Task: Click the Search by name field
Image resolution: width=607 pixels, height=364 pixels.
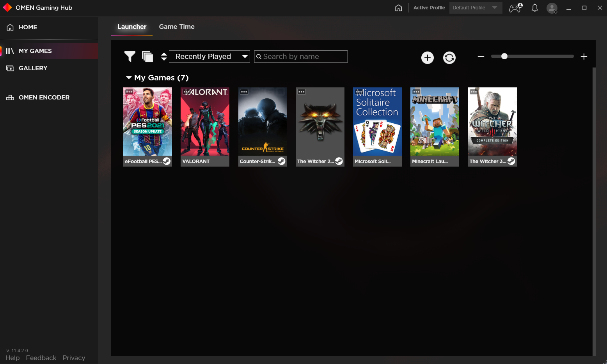Action: (301, 57)
